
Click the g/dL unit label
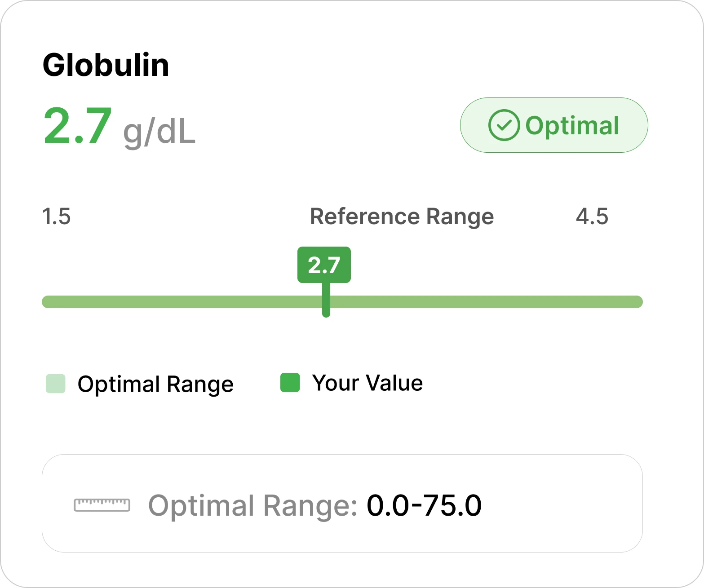(159, 132)
